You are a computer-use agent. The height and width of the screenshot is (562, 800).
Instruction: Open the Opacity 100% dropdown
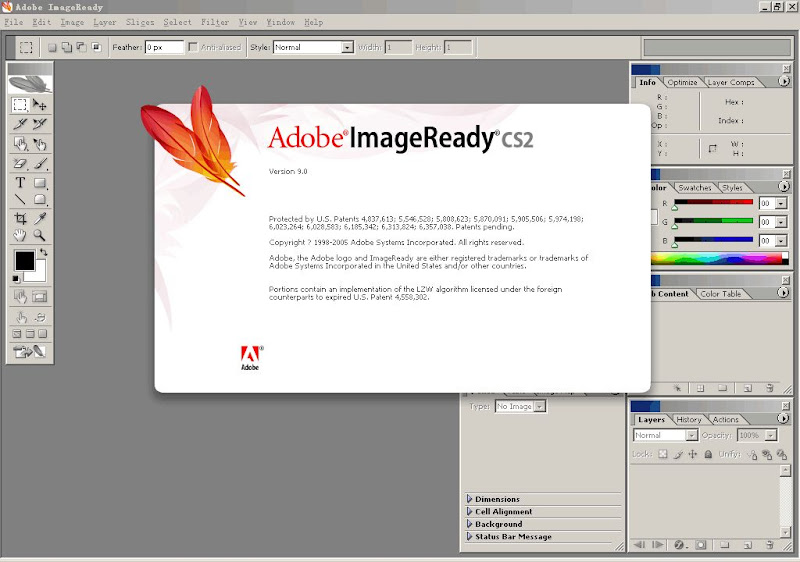click(771, 435)
